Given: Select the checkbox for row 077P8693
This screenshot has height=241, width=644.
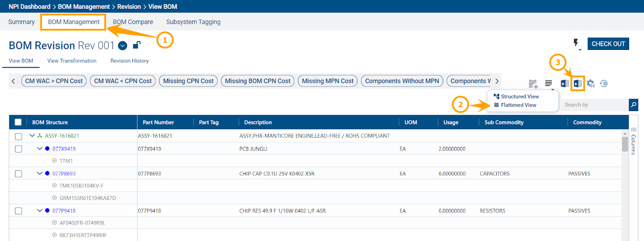Looking at the screenshot, I should tap(19, 174).
